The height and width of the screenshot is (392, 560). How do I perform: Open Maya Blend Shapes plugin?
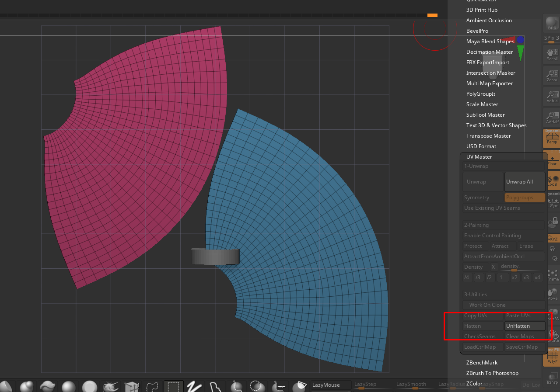pyautogui.click(x=490, y=42)
